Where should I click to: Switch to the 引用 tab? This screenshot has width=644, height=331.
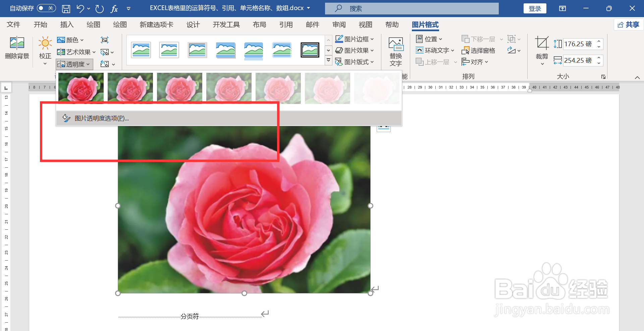(x=286, y=24)
